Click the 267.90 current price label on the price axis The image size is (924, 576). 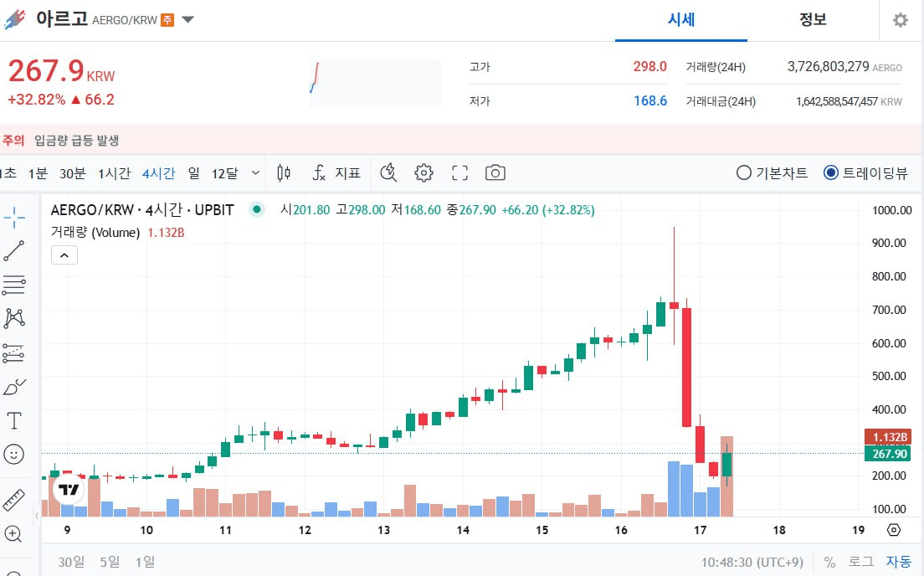pos(890,454)
